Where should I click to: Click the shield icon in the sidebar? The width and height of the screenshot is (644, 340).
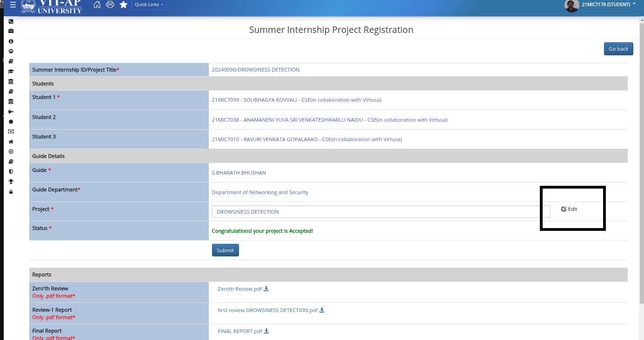click(x=11, y=171)
